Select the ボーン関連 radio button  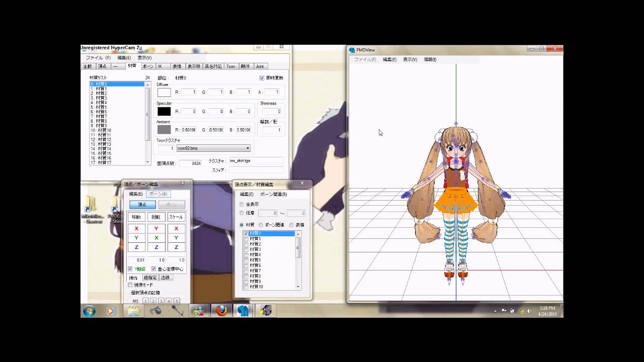pyautogui.click(x=261, y=225)
